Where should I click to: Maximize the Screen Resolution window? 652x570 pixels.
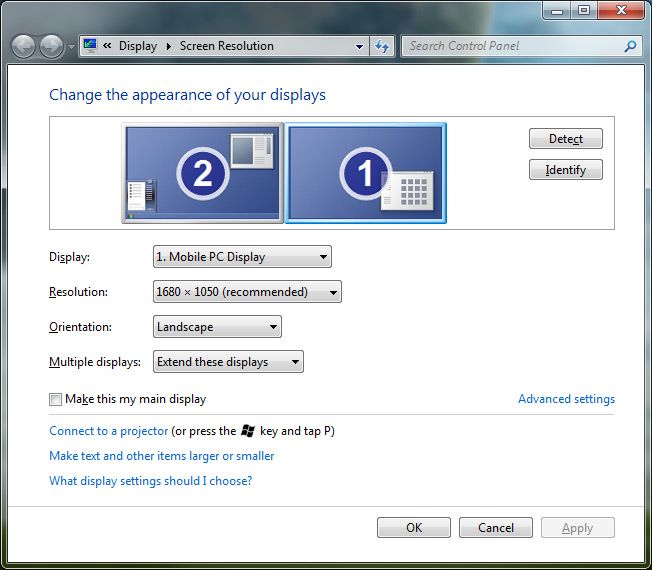point(584,10)
